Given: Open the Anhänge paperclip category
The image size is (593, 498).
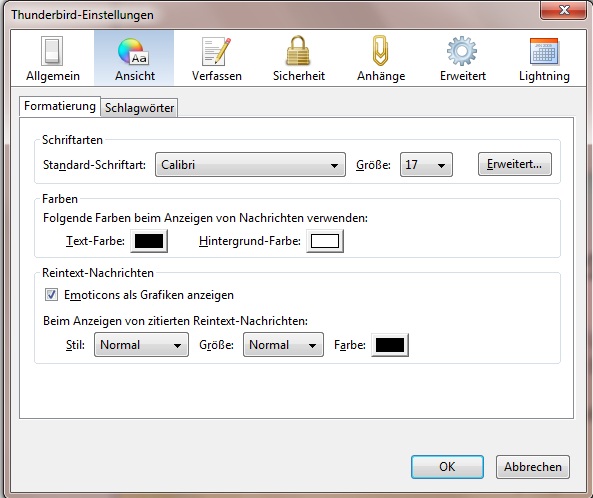Looking at the screenshot, I should click(381, 59).
